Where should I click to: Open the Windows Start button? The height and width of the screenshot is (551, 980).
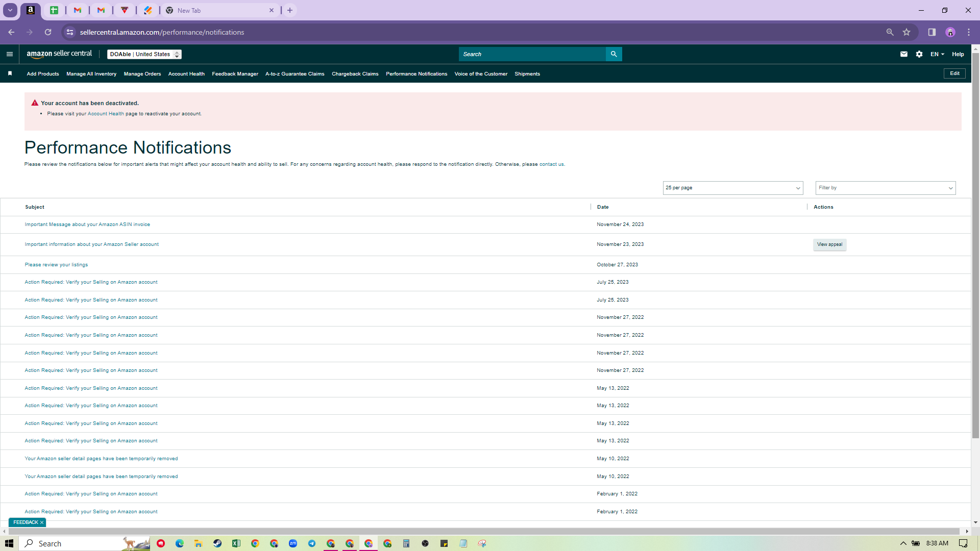[9, 543]
